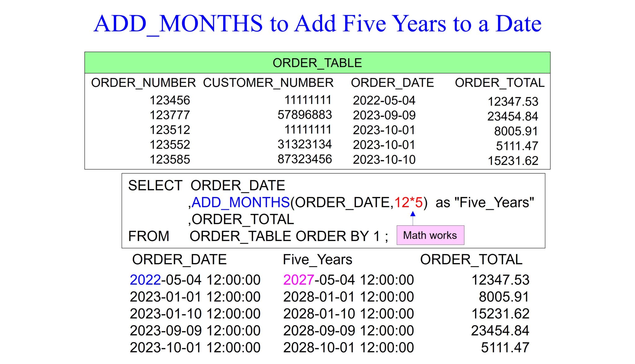
Task: Click result total 5111.47 in last row
Action: (505, 348)
